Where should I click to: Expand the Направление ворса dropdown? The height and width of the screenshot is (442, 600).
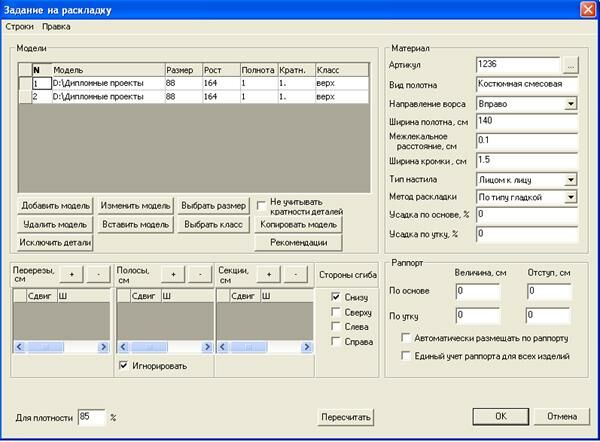570,103
